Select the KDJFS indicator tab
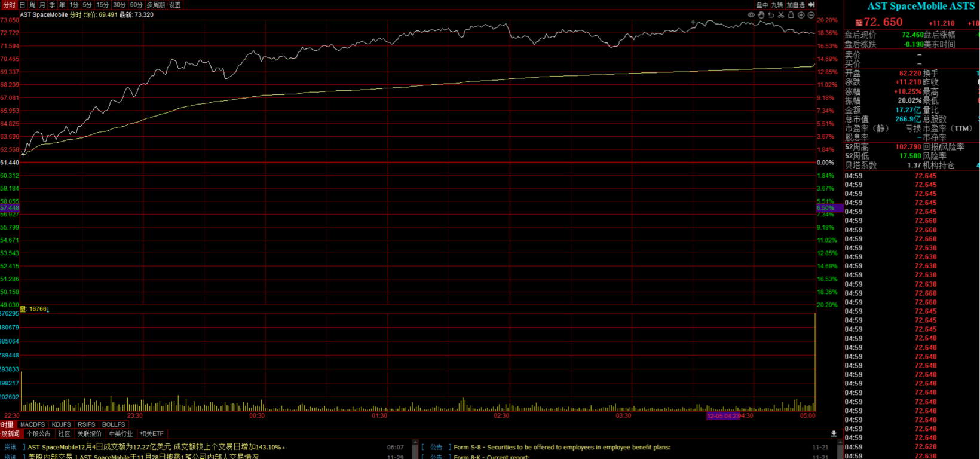Screen dimensions: 980x459 (62, 424)
